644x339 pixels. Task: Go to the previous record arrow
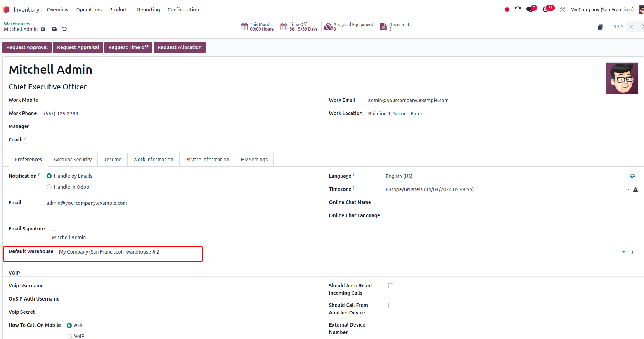(x=632, y=27)
